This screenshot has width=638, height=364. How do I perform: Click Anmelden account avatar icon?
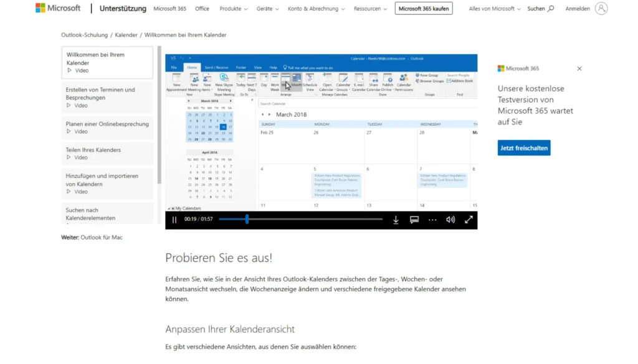[x=601, y=9]
